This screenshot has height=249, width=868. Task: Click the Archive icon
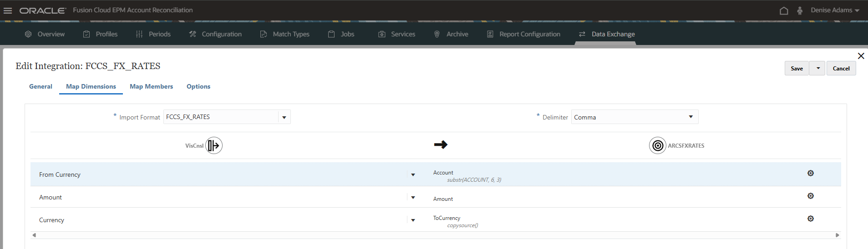437,34
